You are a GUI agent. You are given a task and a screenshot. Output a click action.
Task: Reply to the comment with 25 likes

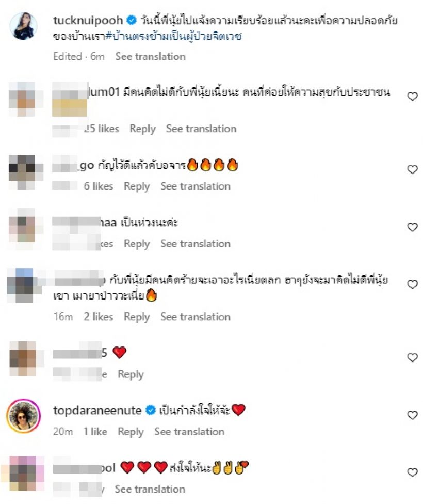142,129
